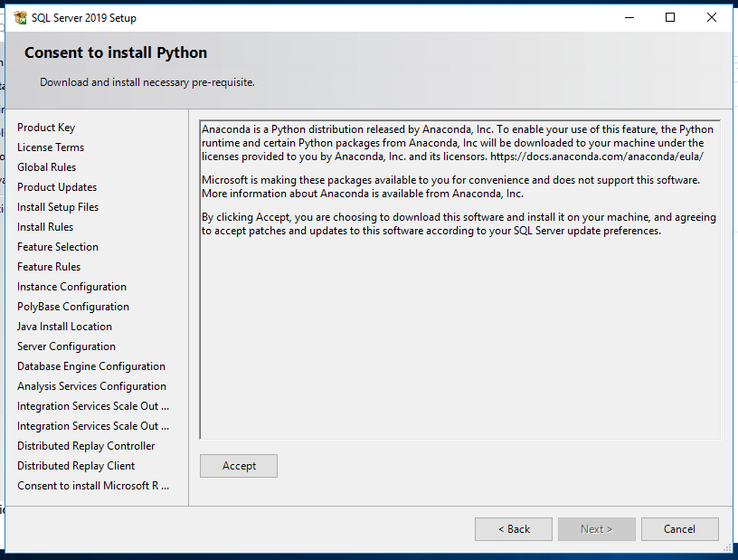Select Install Rules step
The image size is (738, 560).
pos(45,227)
